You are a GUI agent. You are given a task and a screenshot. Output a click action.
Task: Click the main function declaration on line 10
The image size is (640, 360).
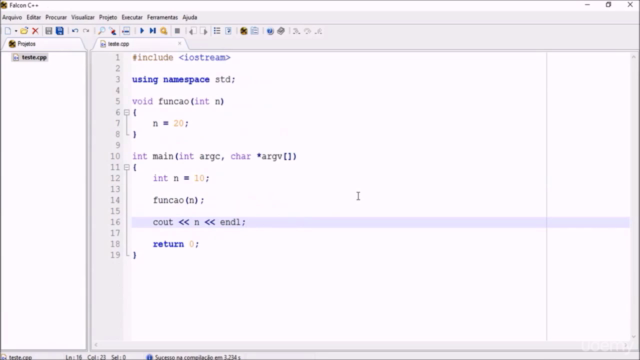click(214, 156)
